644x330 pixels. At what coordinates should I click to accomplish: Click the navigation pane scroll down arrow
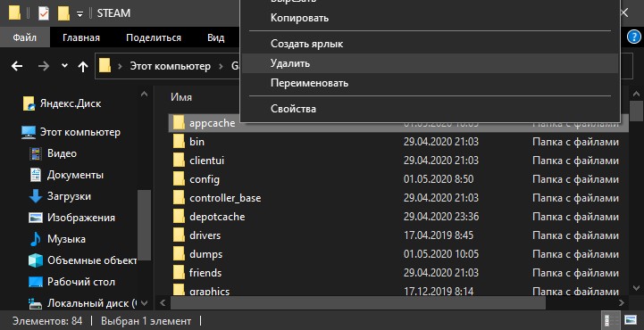(x=144, y=303)
